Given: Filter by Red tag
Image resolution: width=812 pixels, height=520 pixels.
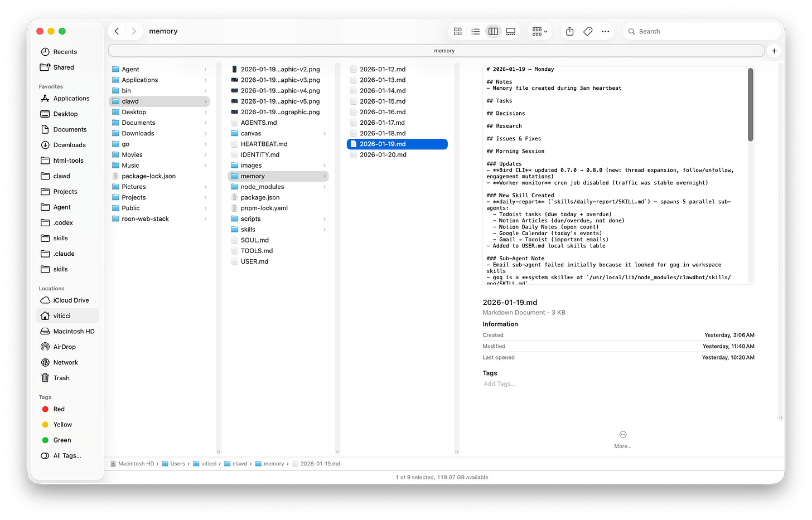Looking at the screenshot, I should (67, 410).
